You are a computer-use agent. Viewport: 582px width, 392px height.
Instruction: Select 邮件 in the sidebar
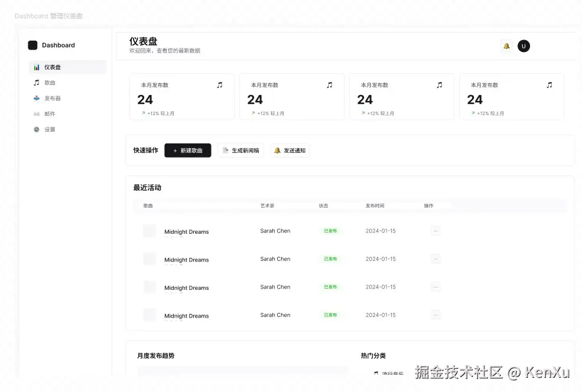click(67, 114)
